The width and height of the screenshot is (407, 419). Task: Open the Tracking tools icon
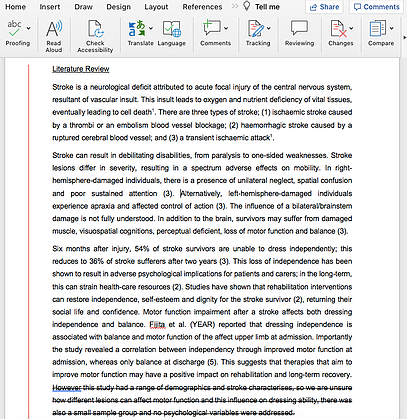[x=255, y=28]
